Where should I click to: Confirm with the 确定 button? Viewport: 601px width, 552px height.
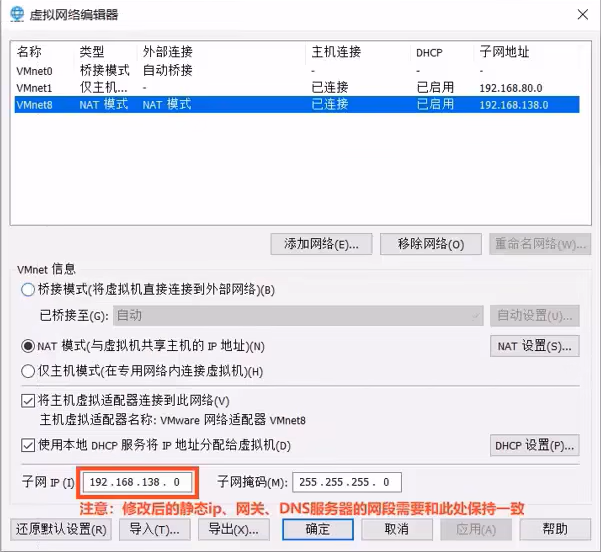317,529
